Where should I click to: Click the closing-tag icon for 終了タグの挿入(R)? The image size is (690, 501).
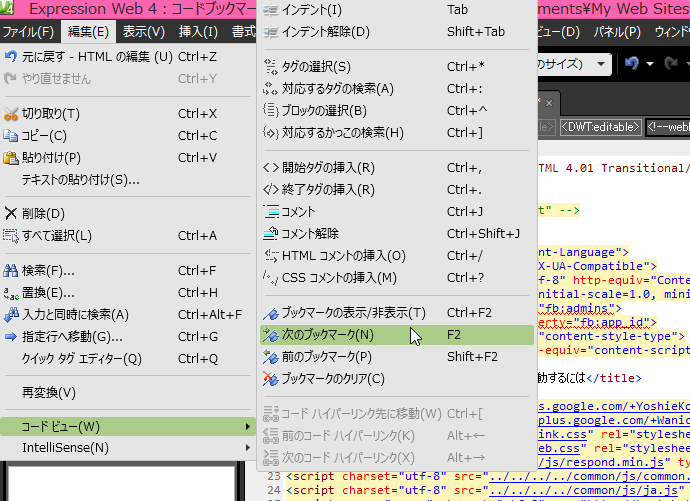coord(271,190)
